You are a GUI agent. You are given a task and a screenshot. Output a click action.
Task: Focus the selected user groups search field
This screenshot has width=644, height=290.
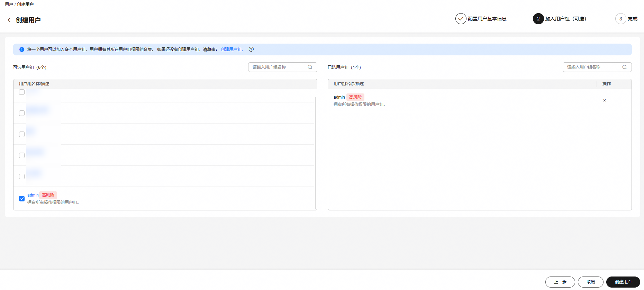pyautogui.click(x=597, y=67)
